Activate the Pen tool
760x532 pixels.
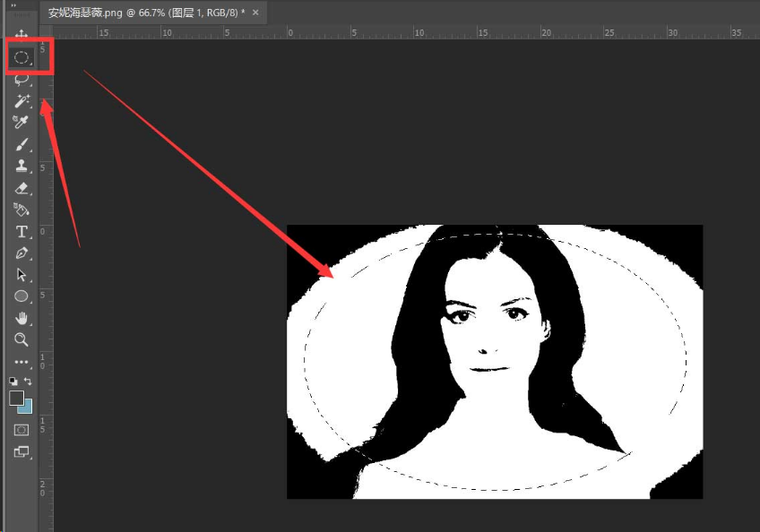[x=22, y=253]
